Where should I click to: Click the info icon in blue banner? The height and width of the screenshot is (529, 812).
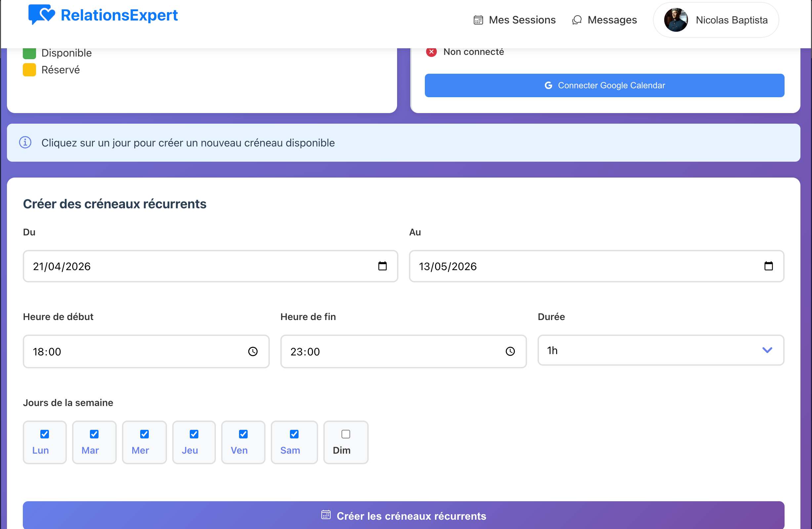coord(25,142)
